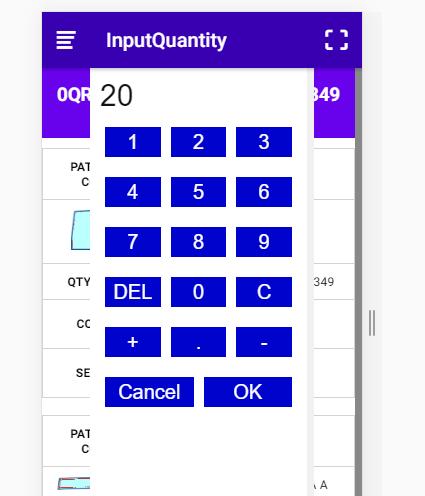Viewport: 425px width, 496px height.
Task: Delete last digit with DEL key
Action: pos(133,292)
